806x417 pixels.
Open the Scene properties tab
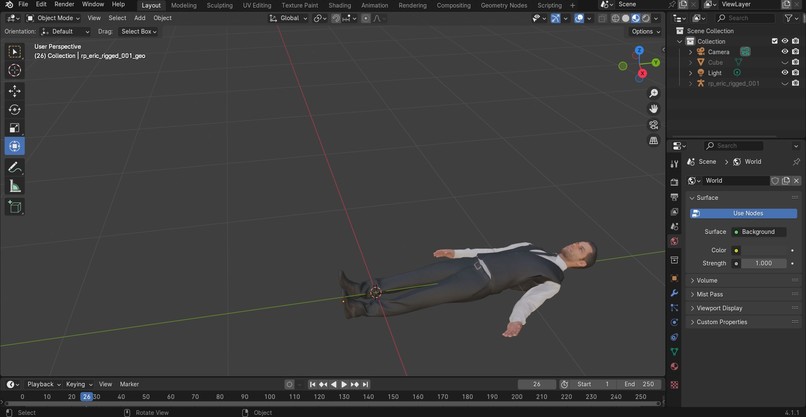[x=674, y=226]
